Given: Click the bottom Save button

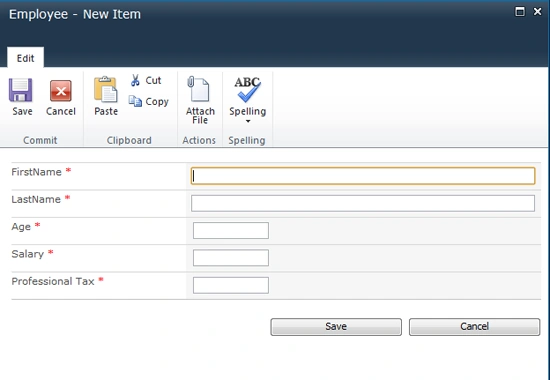Looking at the screenshot, I should [336, 327].
